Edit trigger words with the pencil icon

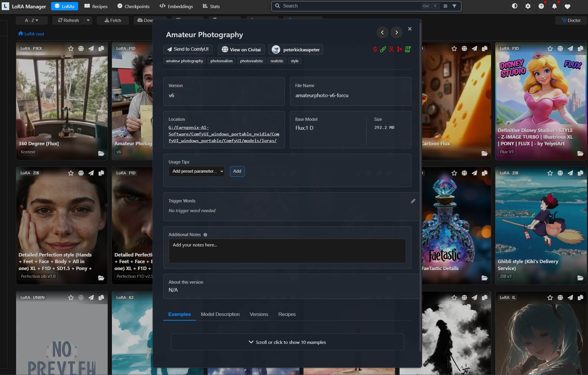click(x=413, y=201)
